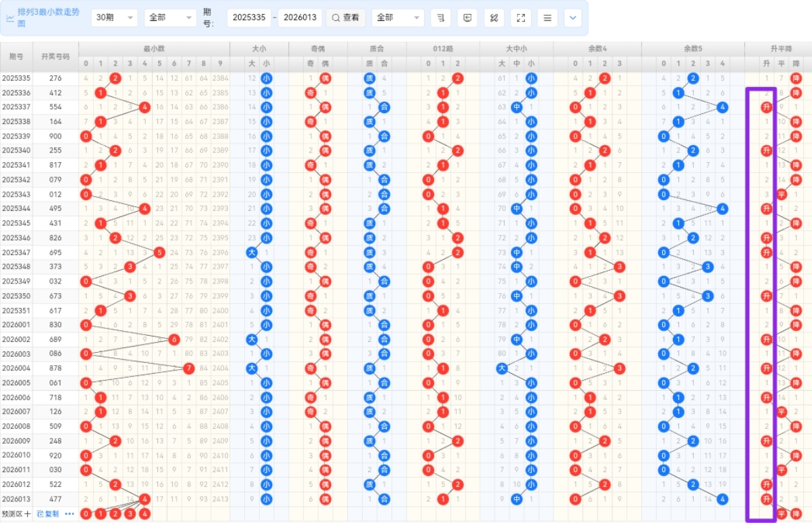Select the 012路 column group header
The width and height of the screenshot is (812, 523).
pyautogui.click(x=443, y=49)
